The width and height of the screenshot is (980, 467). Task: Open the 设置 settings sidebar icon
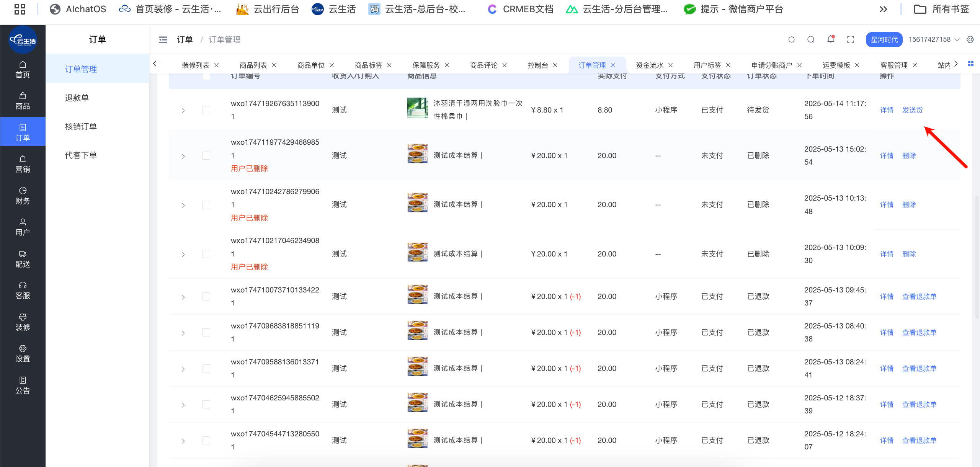click(x=23, y=354)
